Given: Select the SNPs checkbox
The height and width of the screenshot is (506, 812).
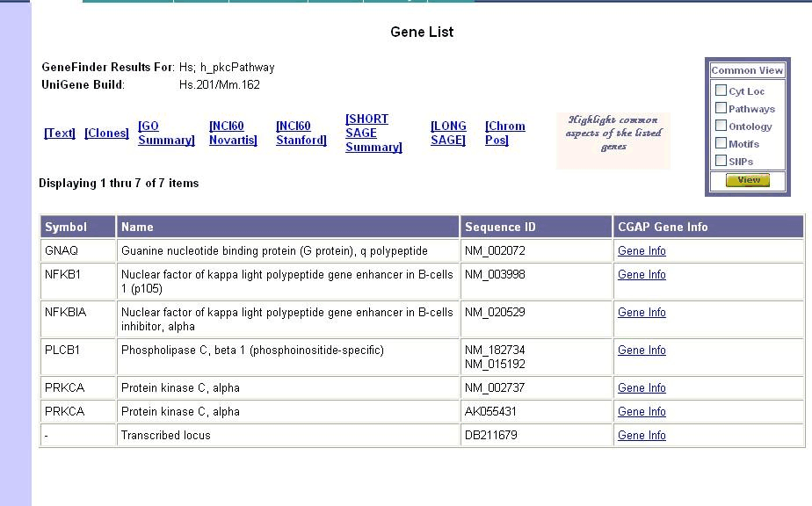Looking at the screenshot, I should point(721,161).
